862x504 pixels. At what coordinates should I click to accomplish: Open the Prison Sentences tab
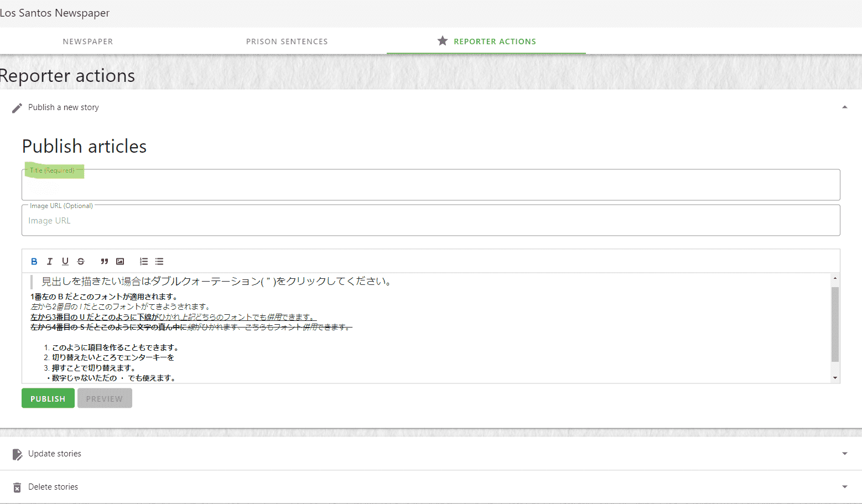point(287,41)
